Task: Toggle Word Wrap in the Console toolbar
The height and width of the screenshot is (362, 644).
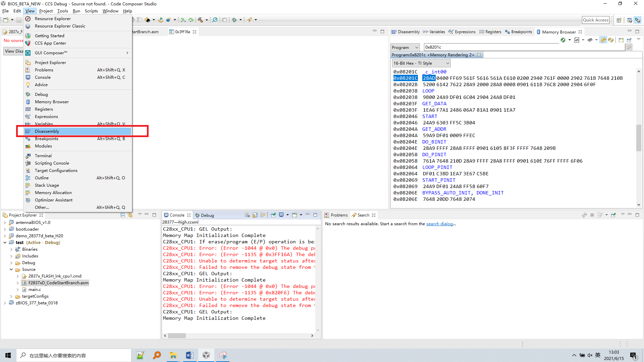Action: pos(263,215)
